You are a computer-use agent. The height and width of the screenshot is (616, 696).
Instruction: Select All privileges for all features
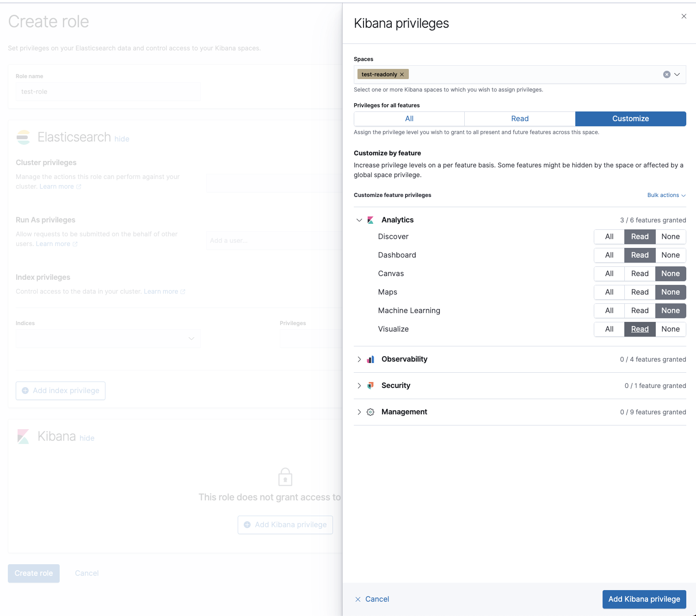[x=409, y=119]
